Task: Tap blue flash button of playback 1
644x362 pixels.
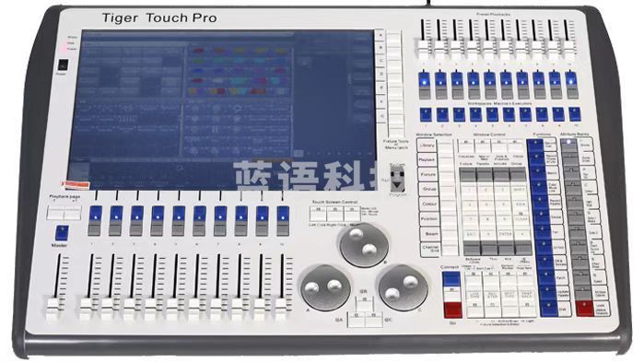Action: [x=96, y=215]
